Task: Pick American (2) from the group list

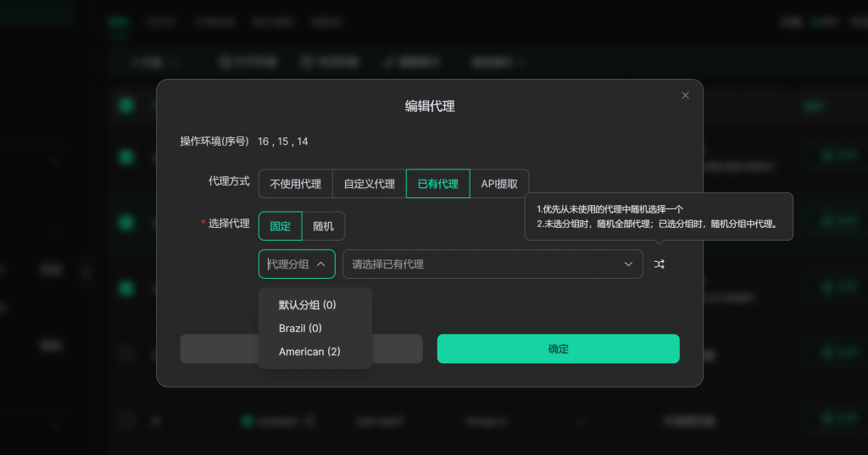Action: [309, 352]
